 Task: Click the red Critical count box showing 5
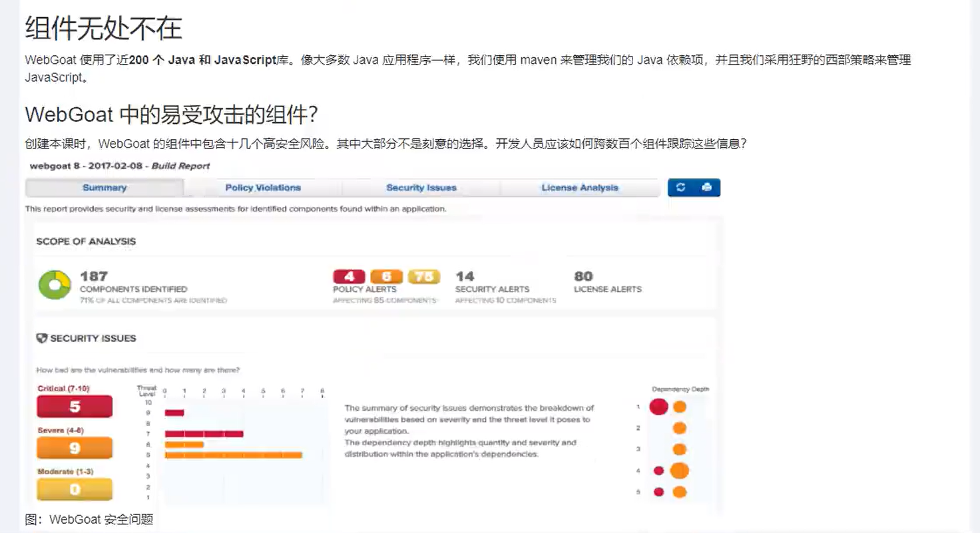(x=75, y=407)
